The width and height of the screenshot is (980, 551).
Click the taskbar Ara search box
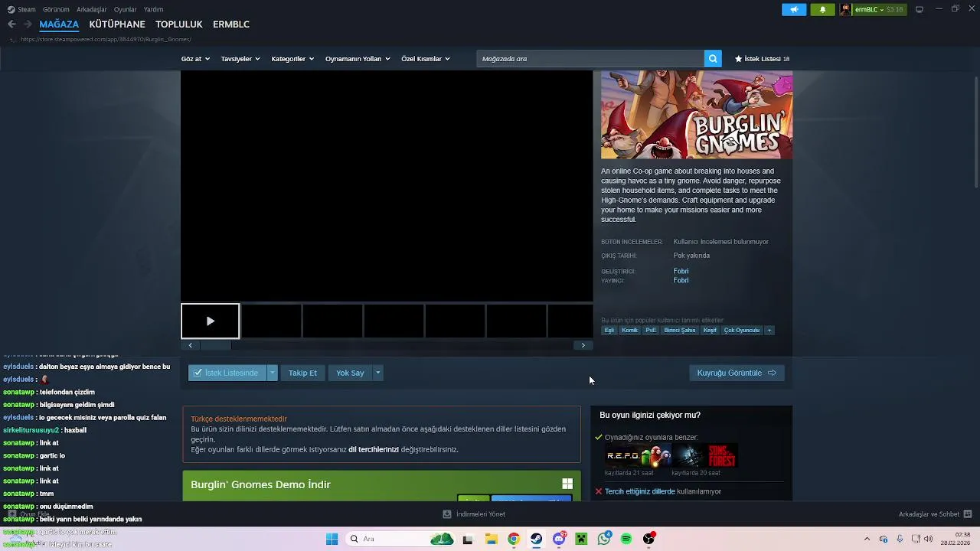[400, 539]
